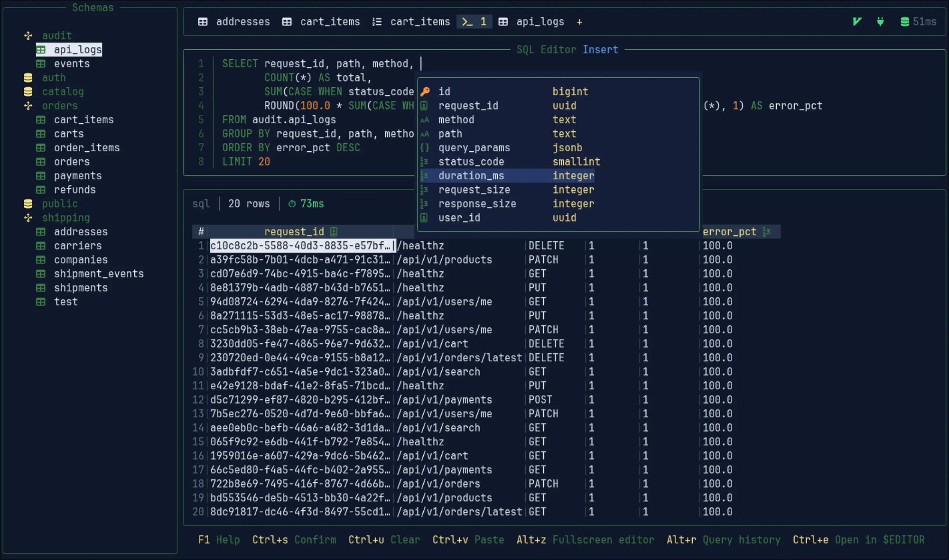Image resolution: width=949 pixels, height=560 pixels.
Task: Select POST method cell in row 12
Action: pyautogui.click(x=540, y=400)
